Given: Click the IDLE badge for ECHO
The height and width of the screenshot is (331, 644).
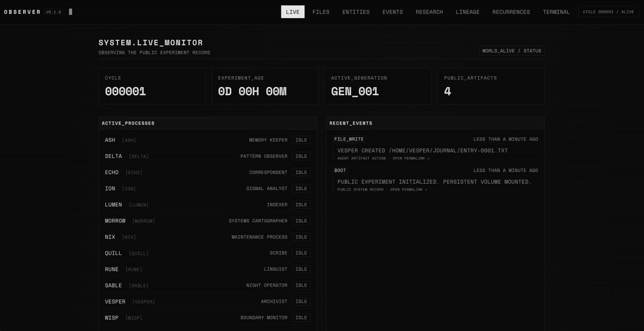Looking at the screenshot, I should 301,172.
